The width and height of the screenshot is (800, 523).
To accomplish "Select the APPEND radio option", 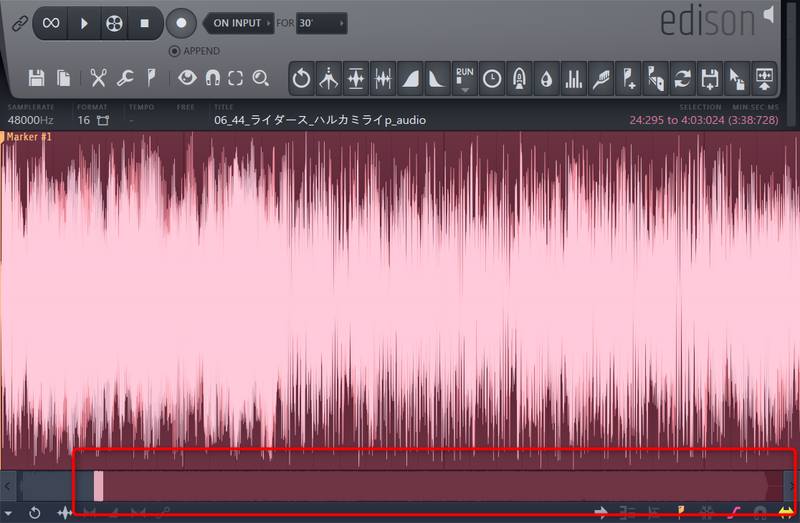I will [x=174, y=51].
